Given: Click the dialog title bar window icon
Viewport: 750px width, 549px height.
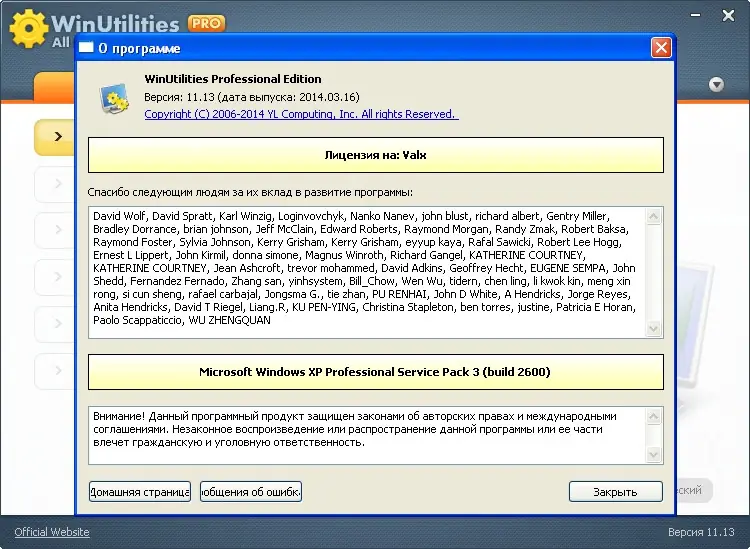Looking at the screenshot, I should coord(86,47).
